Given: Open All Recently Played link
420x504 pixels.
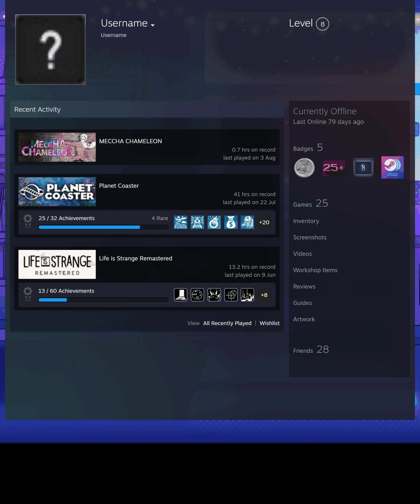Looking at the screenshot, I should [x=227, y=323].
